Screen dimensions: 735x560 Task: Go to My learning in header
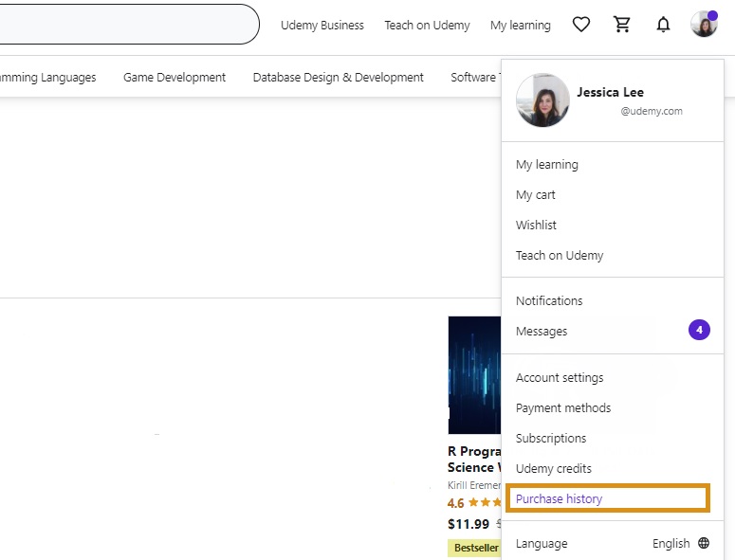(520, 26)
